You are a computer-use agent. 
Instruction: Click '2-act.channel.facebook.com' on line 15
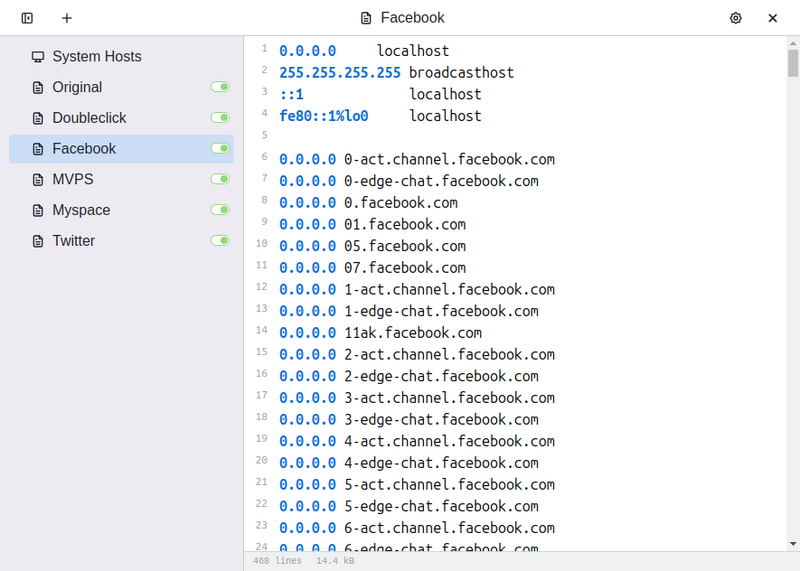[x=449, y=355]
